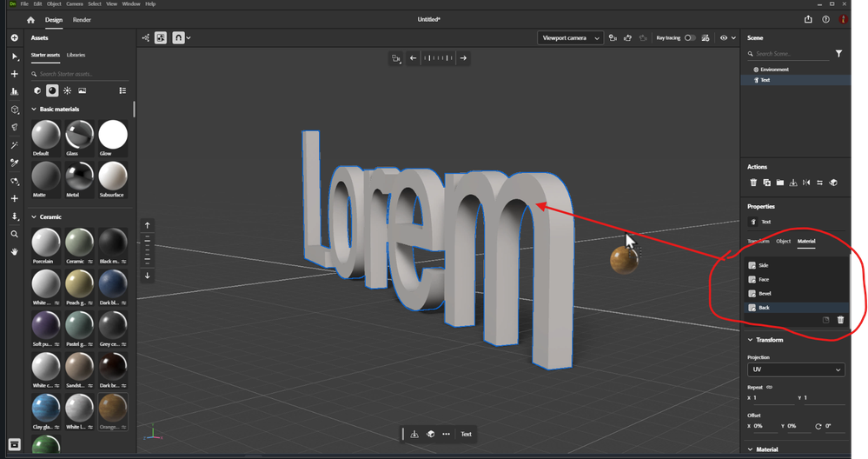This screenshot has height=459, width=868.
Task: Click the duplicate icon in Actions
Action: tap(766, 183)
